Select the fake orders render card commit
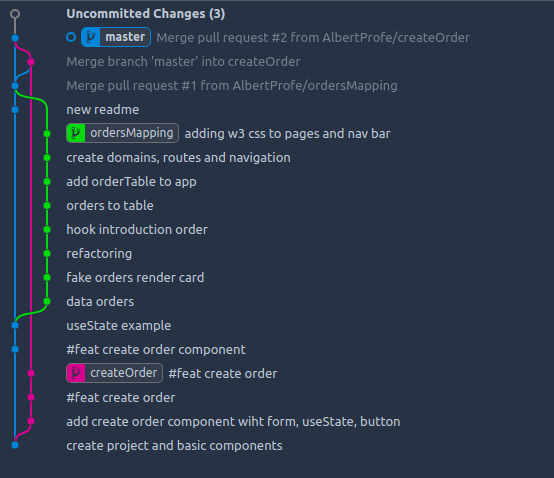 (x=135, y=278)
